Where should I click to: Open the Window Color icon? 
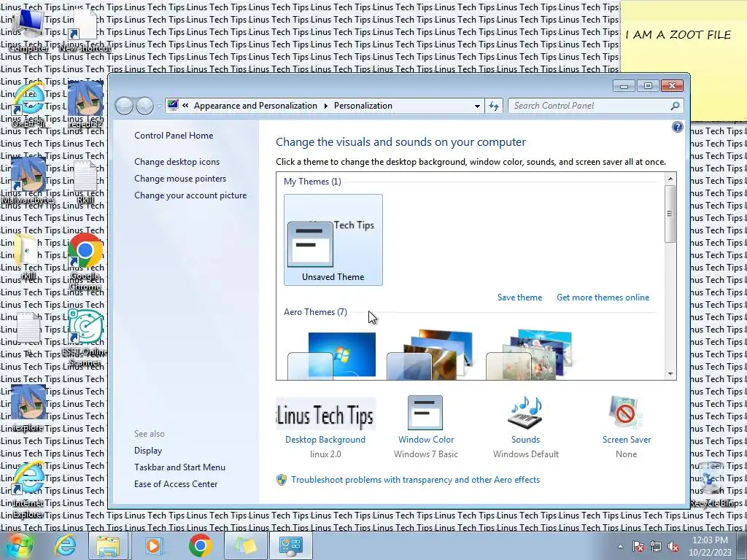pos(425,413)
